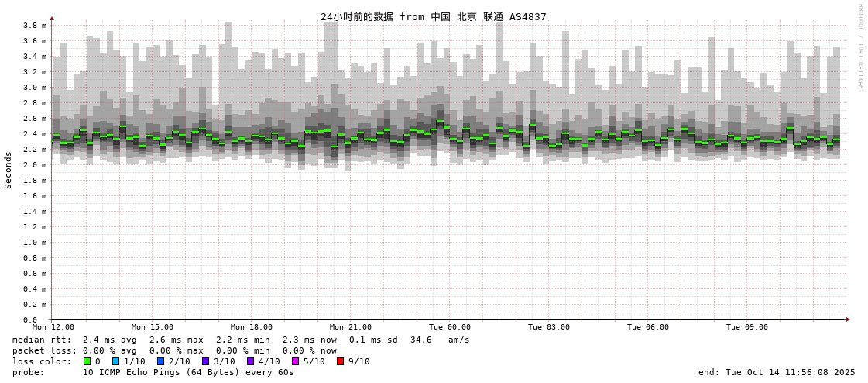This screenshot has height=383, width=868.
Task: Click the '2.4 m' y-axis label
Action: [35, 134]
